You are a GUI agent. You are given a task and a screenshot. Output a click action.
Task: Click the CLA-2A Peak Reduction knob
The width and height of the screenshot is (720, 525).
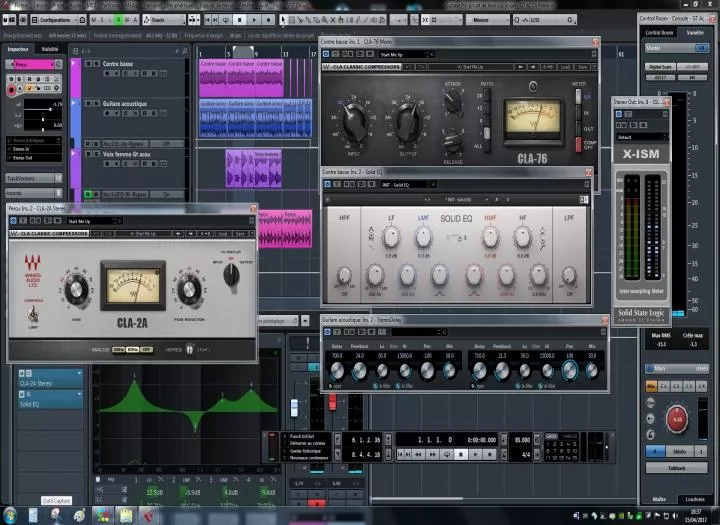[x=188, y=290]
